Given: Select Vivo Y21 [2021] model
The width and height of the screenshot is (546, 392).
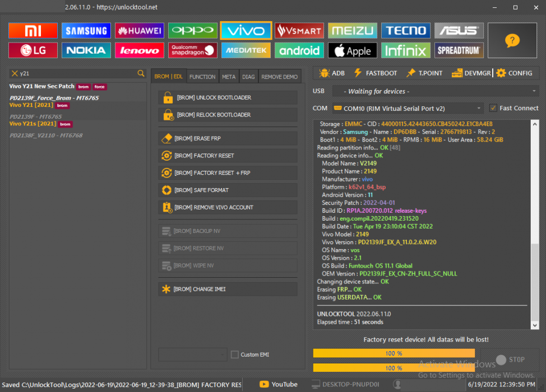Looking at the screenshot, I should click(31, 105).
